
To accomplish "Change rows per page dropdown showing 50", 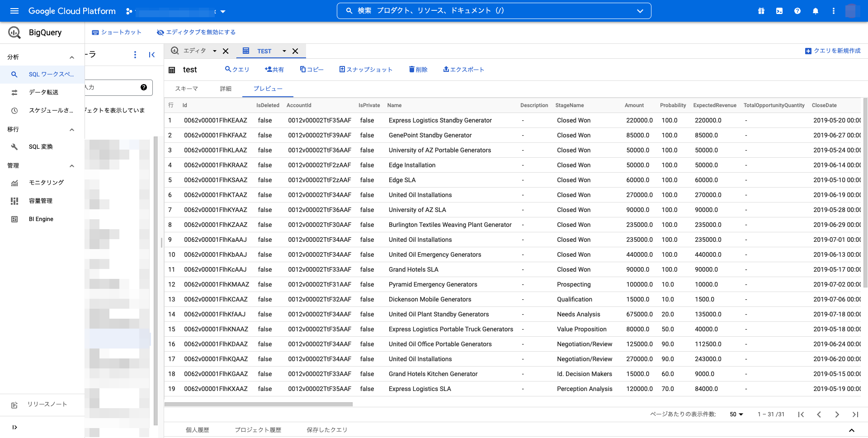I will click(736, 414).
